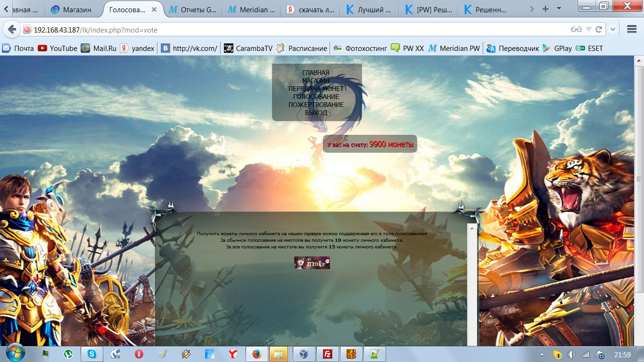The image size is (644, 362).
Task: Switch to the Лучший ... tab
Action: [x=370, y=9]
